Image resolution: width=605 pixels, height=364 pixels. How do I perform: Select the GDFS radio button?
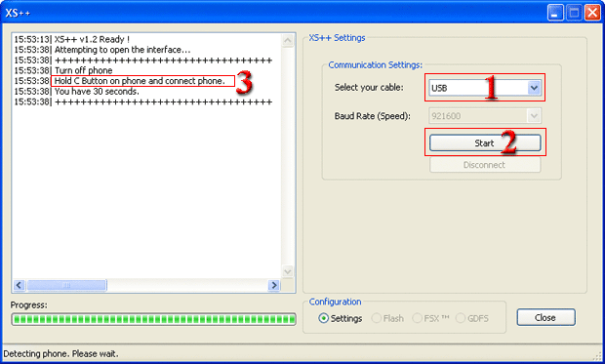[x=461, y=318]
